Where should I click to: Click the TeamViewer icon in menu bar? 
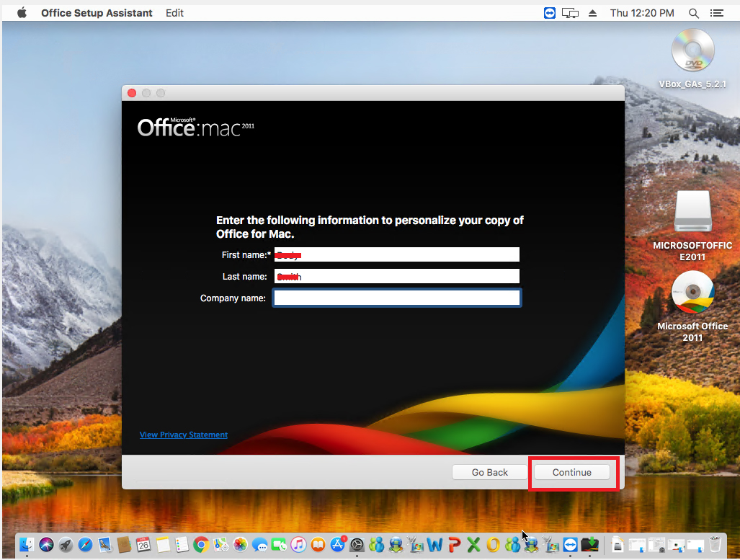tap(550, 13)
